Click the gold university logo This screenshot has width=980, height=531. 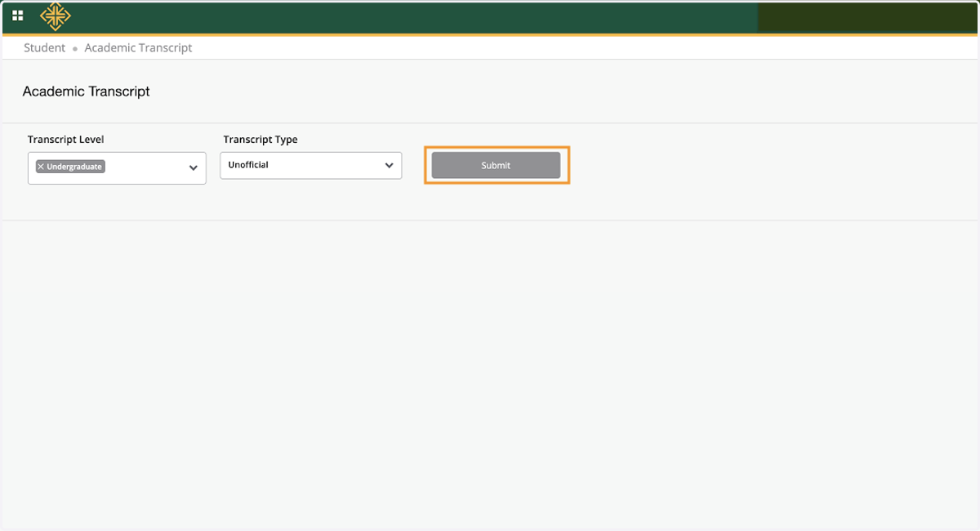pos(56,16)
